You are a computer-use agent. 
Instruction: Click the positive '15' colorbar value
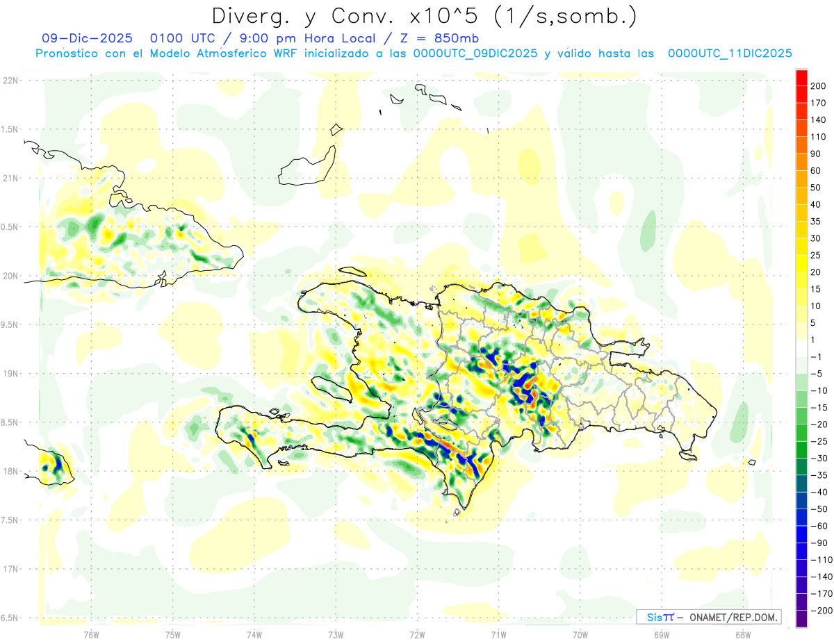coord(817,289)
